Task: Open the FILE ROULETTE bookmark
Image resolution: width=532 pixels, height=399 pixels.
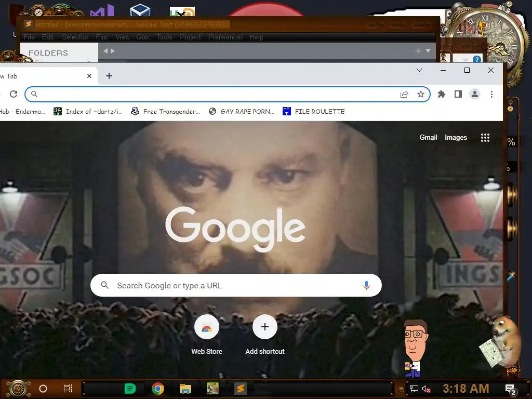Action: (x=313, y=111)
